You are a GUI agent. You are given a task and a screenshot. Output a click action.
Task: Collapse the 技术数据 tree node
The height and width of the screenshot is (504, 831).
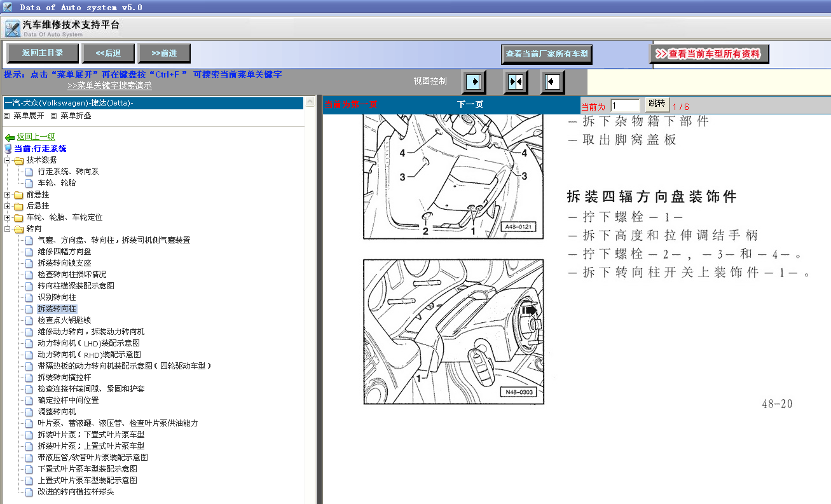[7, 160]
